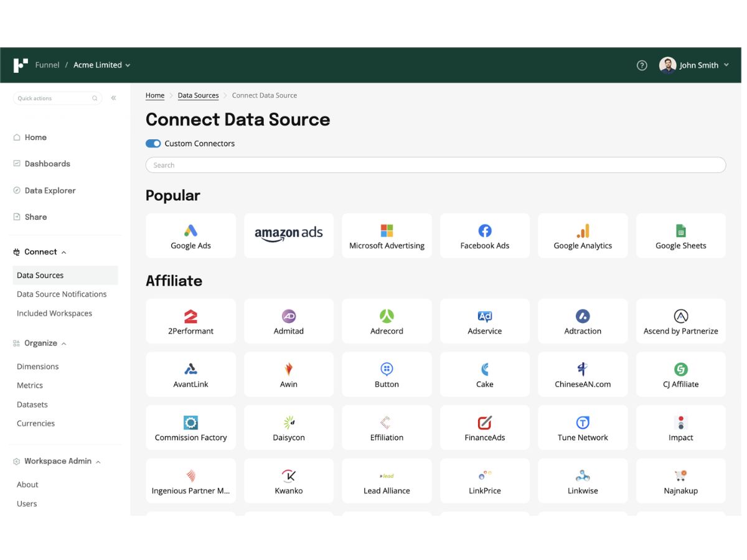Toggle the Custom Connectors switch

(x=153, y=144)
